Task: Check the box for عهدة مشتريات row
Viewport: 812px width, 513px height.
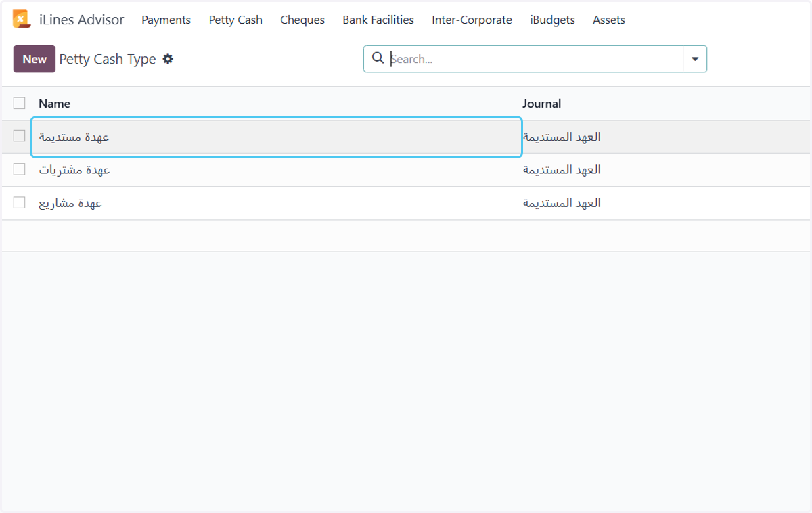Action: 20,169
